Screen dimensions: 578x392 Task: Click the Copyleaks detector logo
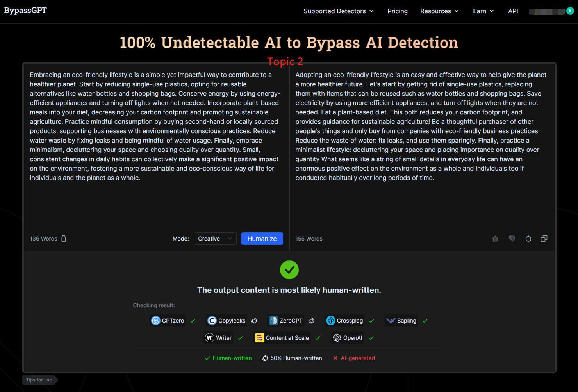tap(212, 321)
